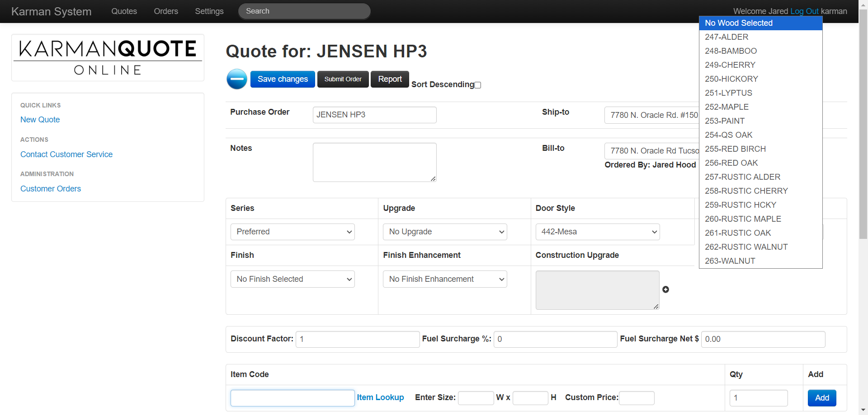Toggle the Sort Descending checkbox

coord(478,85)
